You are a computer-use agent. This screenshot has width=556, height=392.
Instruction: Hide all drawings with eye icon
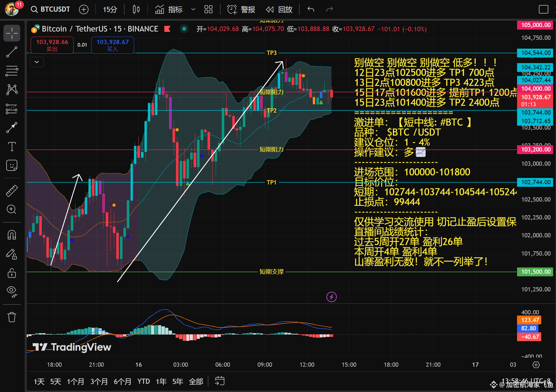pos(12,292)
